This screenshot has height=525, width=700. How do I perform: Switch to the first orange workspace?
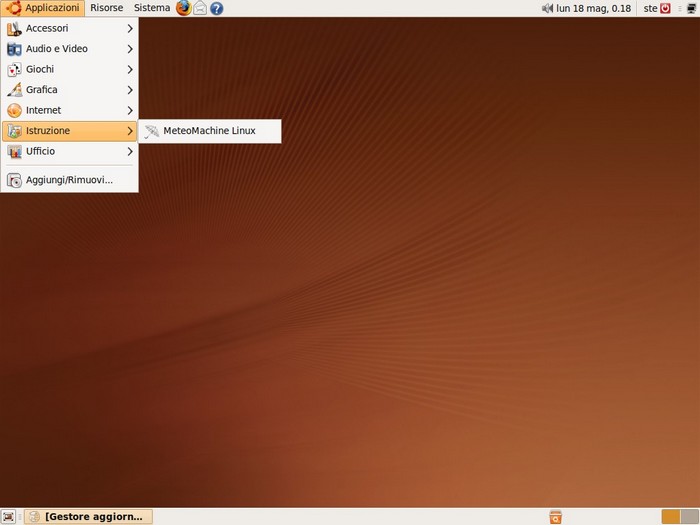(671, 517)
